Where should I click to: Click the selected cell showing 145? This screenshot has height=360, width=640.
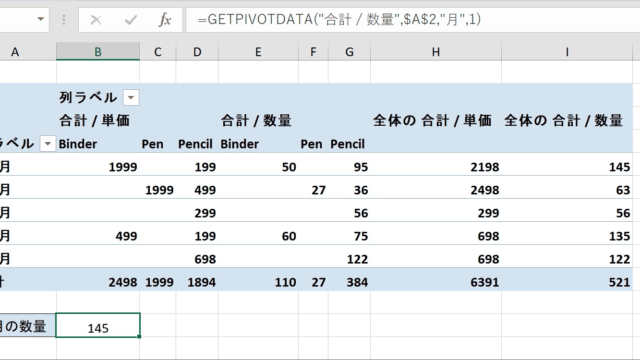point(98,325)
